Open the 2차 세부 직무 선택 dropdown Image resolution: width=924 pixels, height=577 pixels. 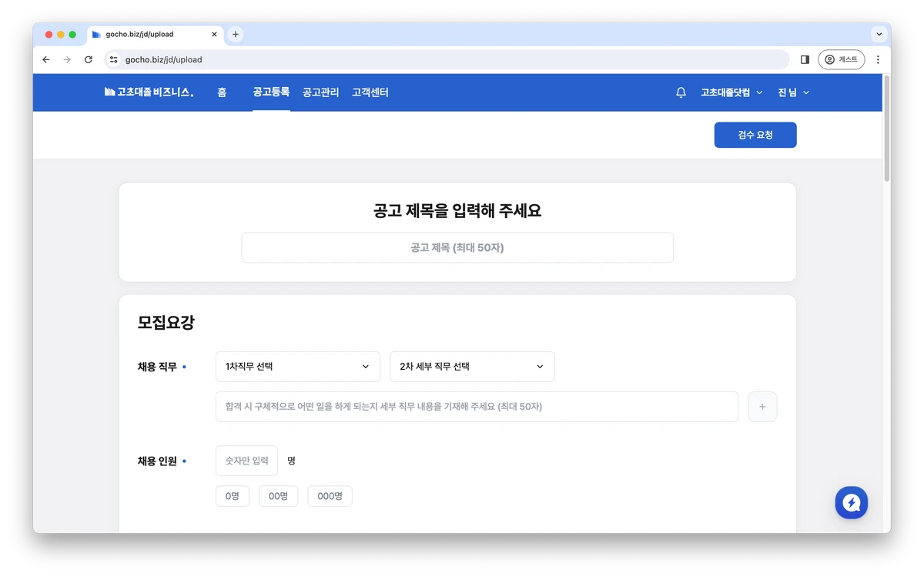pyautogui.click(x=472, y=367)
